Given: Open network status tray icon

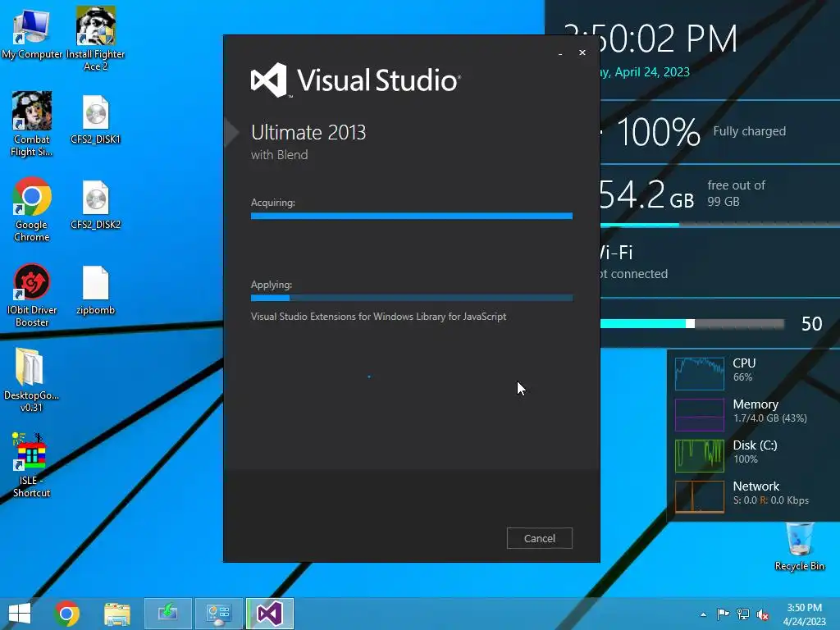Looking at the screenshot, I should click(743, 614).
